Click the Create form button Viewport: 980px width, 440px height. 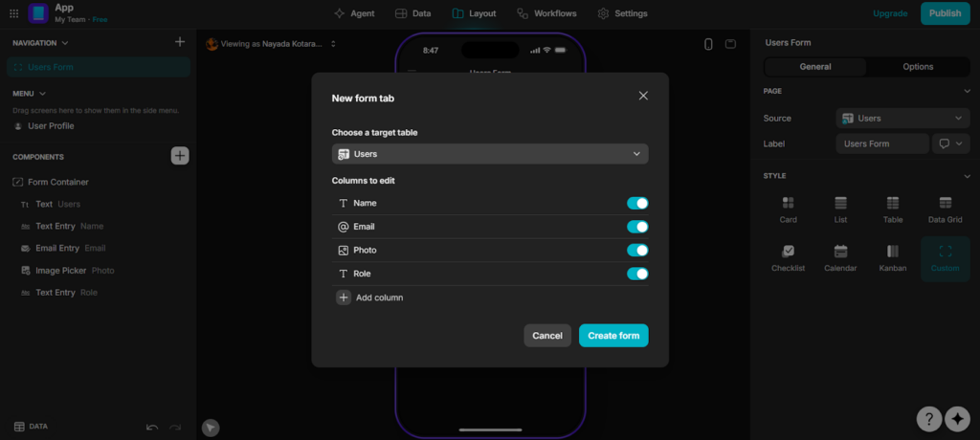[x=613, y=336]
